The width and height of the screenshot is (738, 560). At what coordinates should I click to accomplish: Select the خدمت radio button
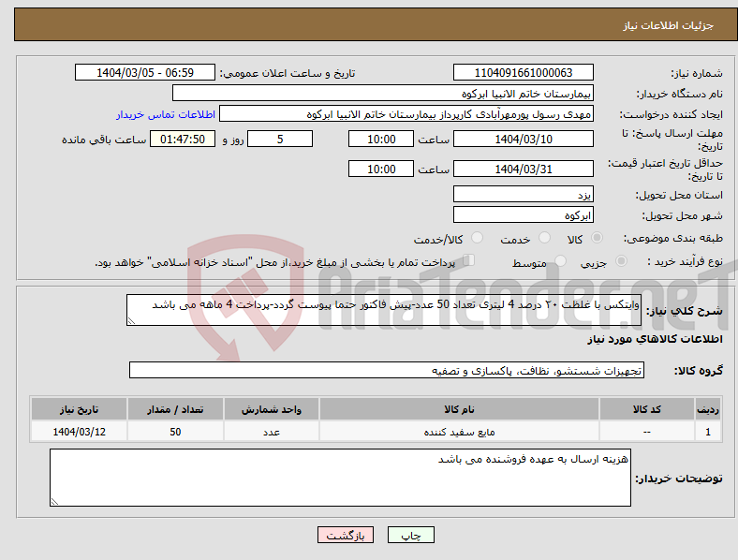(x=544, y=238)
